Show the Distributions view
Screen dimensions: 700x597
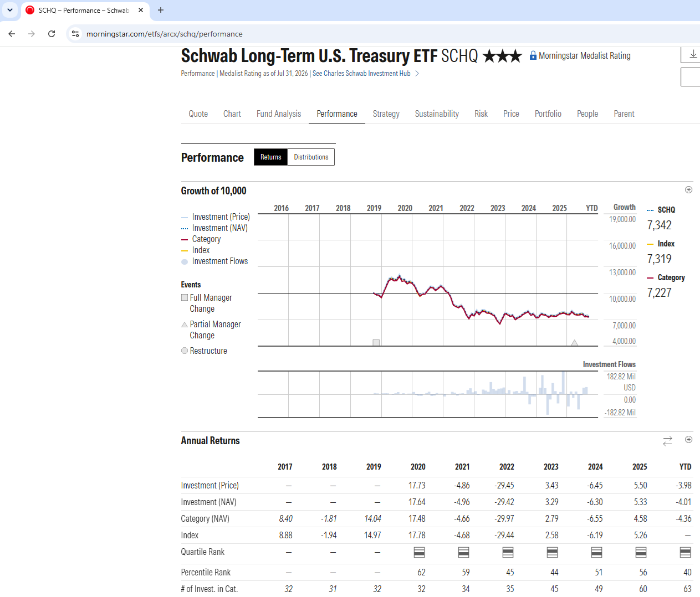click(311, 157)
